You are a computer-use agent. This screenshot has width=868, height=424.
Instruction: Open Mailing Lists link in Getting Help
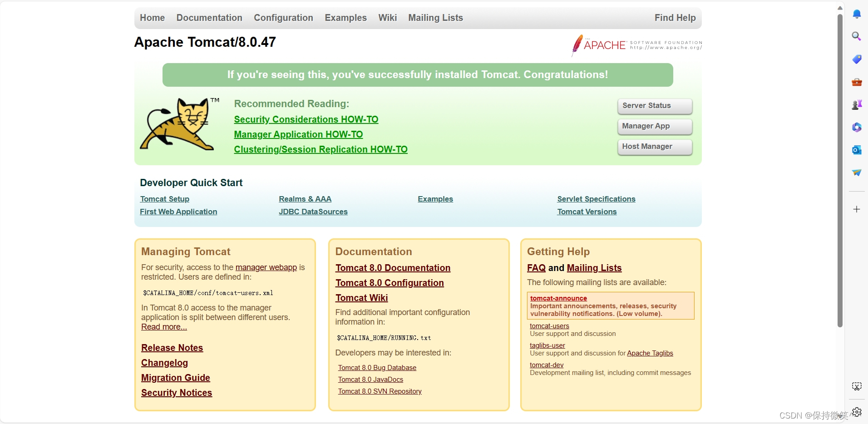(x=594, y=268)
